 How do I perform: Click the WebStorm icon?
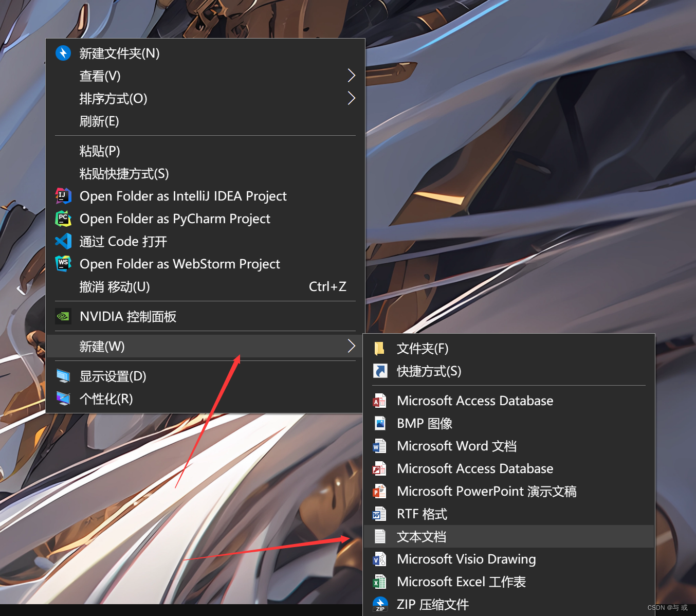point(63,264)
